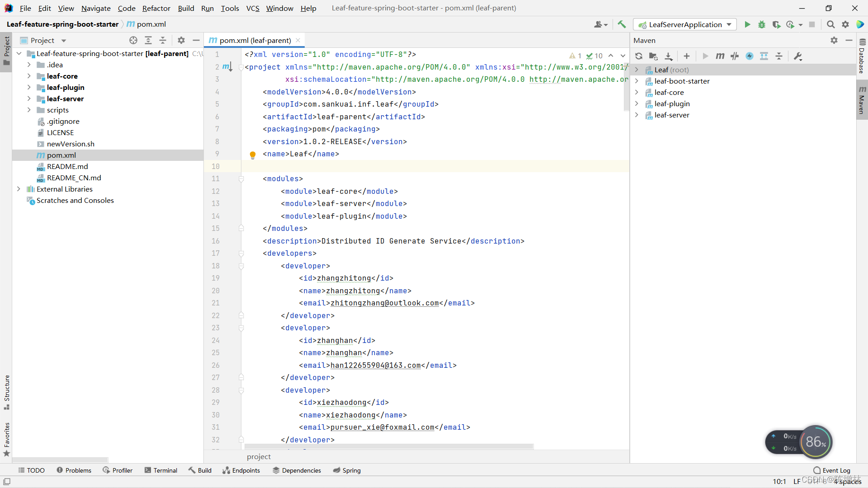Open the Refactor menu
This screenshot has height=488, width=868.
156,8
